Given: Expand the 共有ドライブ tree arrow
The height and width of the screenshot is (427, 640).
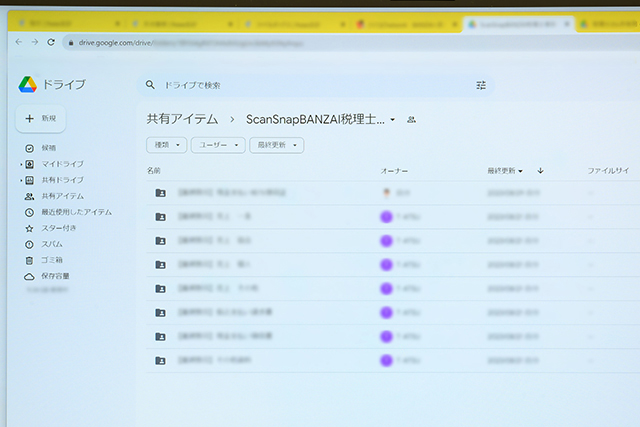Looking at the screenshot, I should pos(21,180).
